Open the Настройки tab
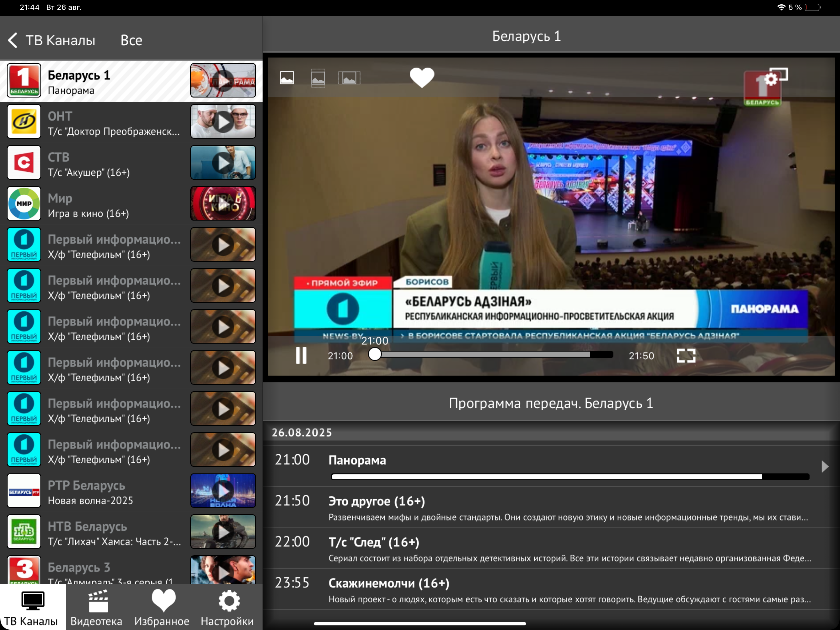The width and height of the screenshot is (840, 630). click(x=229, y=607)
